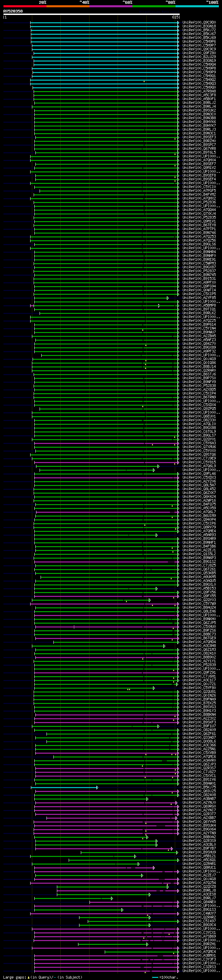The width and height of the screenshot is (222, 980).
Task: Select the UniRef100_B9SUK2 label
Action: point(199,110)
